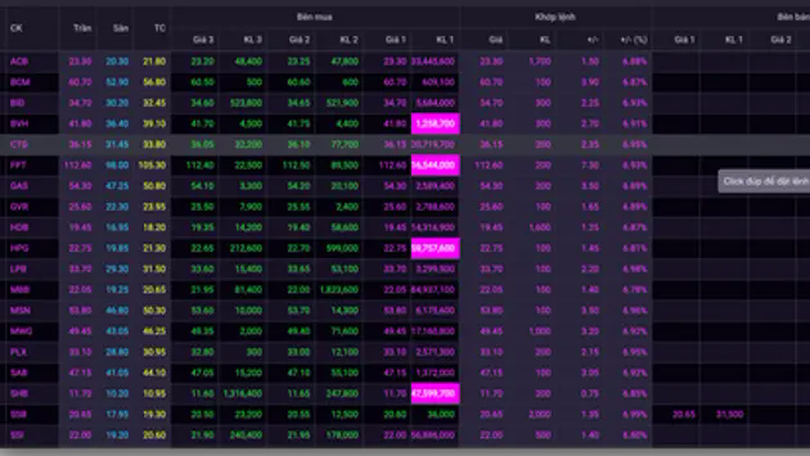The image size is (810, 456).
Task: Click FPT ceiling price 112.60 in Trần
Action: [77, 165]
